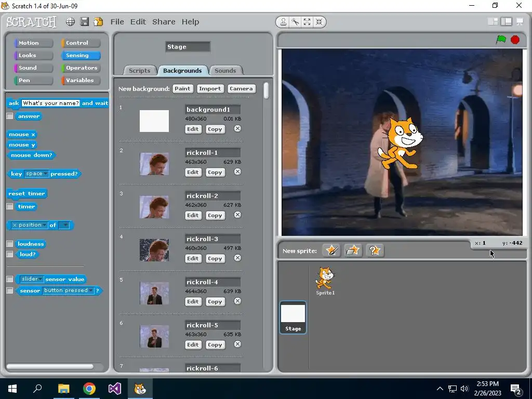Select the grow sprite tool
Viewport: 532px width, 399px height.
tap(307, 22)
